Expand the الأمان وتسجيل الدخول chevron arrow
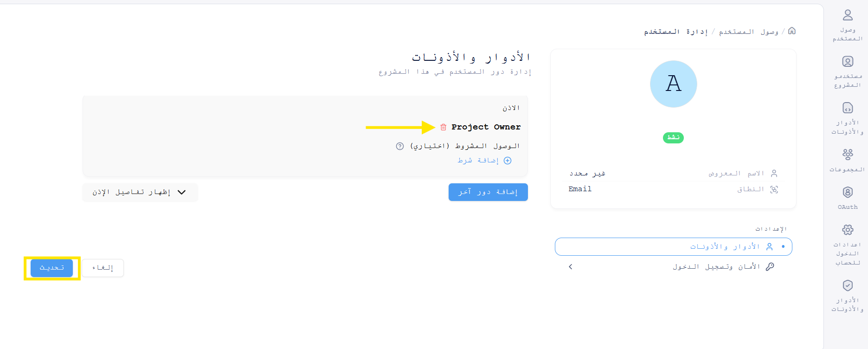This screenshot has height=349, width=868. (x=571, y=267)
